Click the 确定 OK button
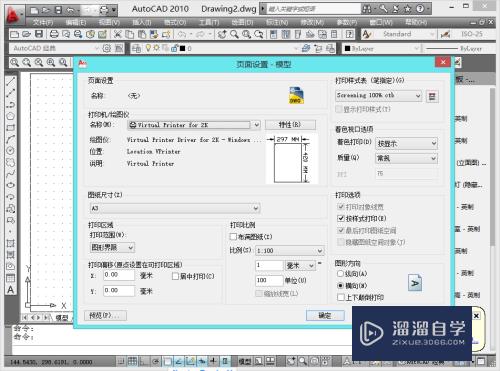This screenshot has height=371, width=500. 325,315
